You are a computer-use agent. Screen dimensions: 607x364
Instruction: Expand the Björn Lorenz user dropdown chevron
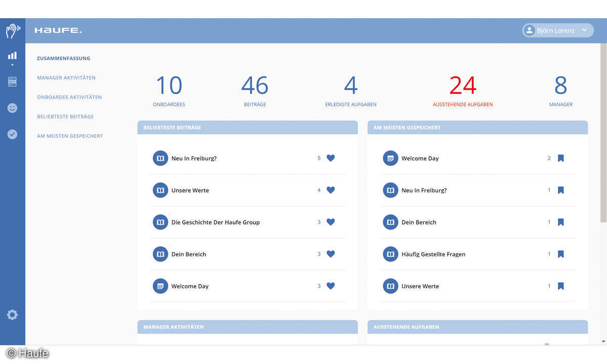click(x=584, y=30)
